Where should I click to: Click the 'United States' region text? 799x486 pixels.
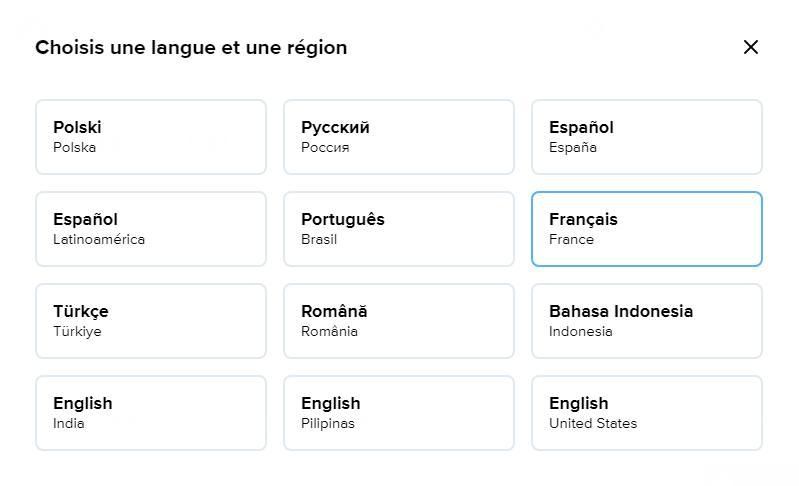(592, 424)
